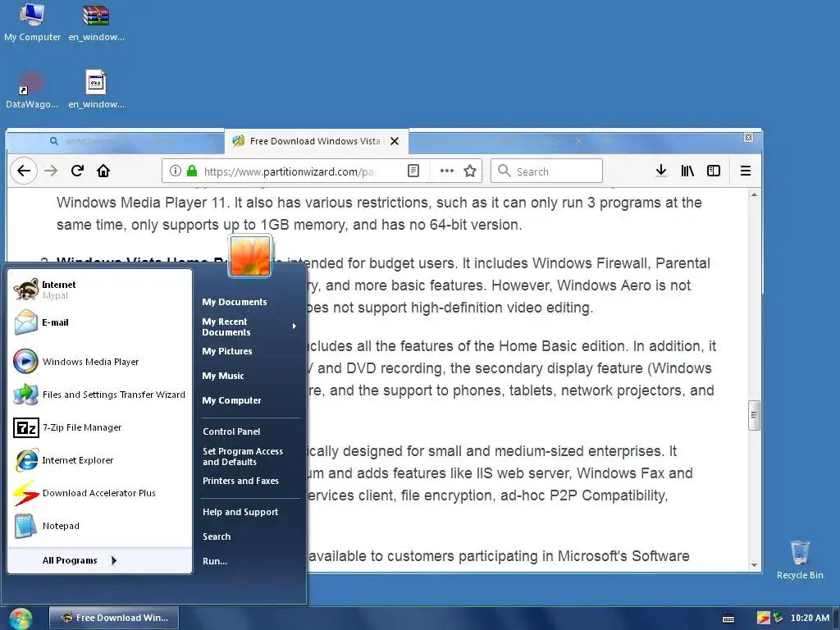Launch Internet Mypal from Start menu
The width and height of the screenshot is (840, 630).
(x=99, y=290)
